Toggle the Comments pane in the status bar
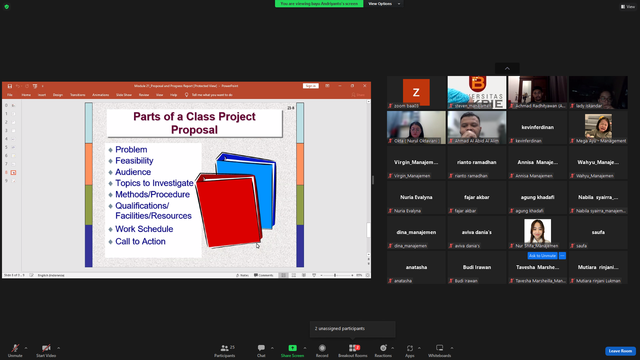The height and width of the screenshot is (360, 640). pyautogui.click(x=264, y=275)
